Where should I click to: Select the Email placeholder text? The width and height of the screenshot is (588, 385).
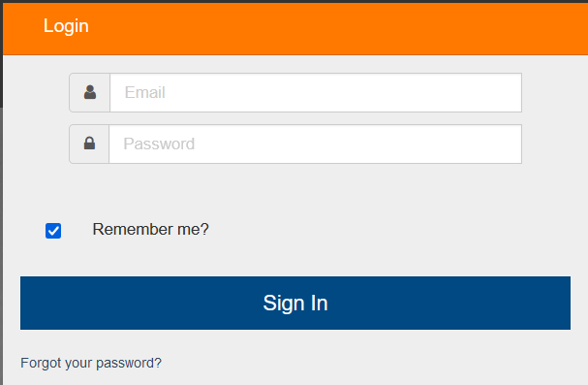[144, 92]
